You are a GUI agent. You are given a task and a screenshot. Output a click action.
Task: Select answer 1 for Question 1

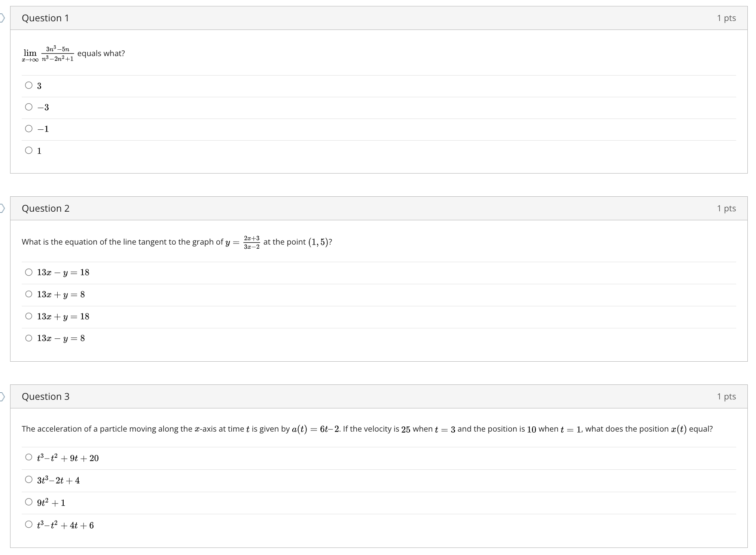[29, 150]
